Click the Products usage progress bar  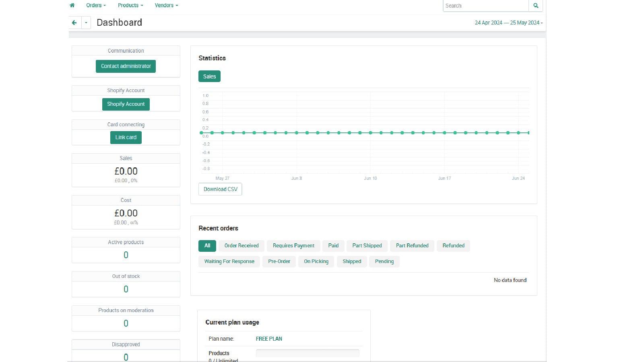click(x=307, y=353)
